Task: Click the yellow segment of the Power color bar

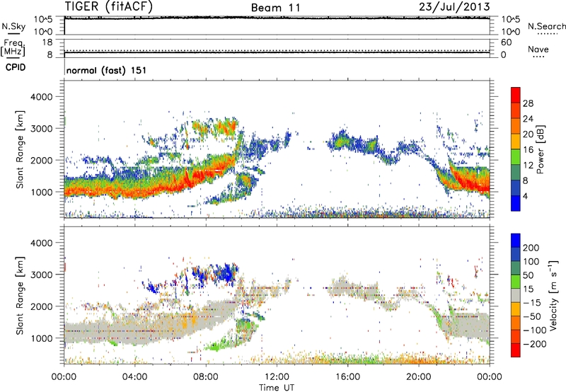Action: 516,142
